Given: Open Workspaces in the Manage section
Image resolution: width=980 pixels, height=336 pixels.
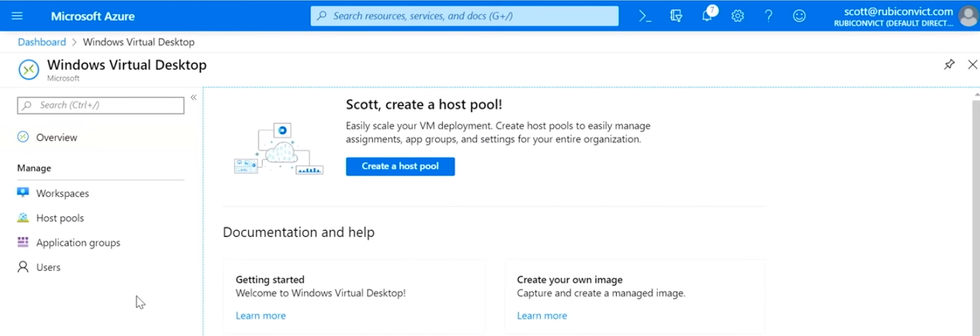Looking at the screenshot, I should (62, 193).
